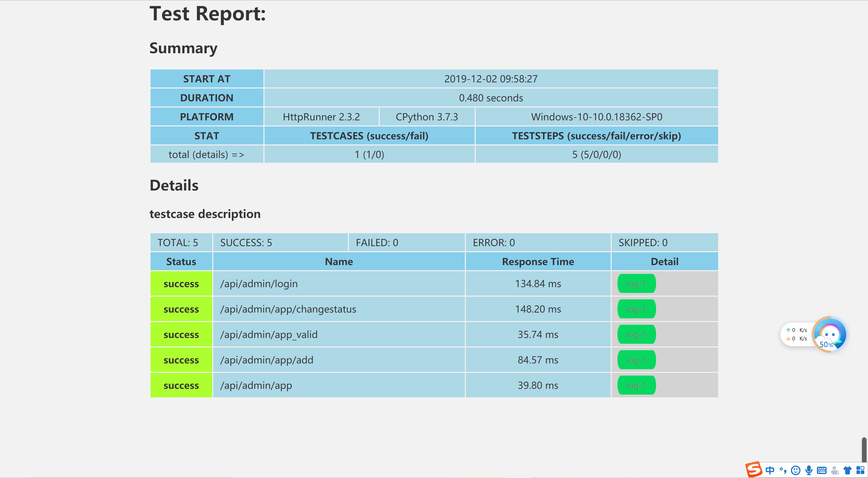Filter steps by FAILED: 0 cell
Image resolution: width=868 pixels, height=478 pixels.
[406, 242]
